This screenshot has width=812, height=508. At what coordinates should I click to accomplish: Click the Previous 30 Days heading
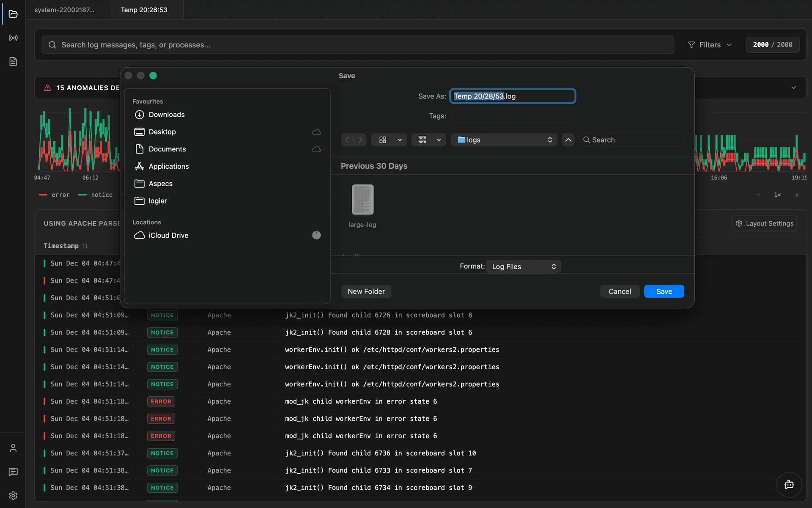pyautogui.click(x=374, y=166)
